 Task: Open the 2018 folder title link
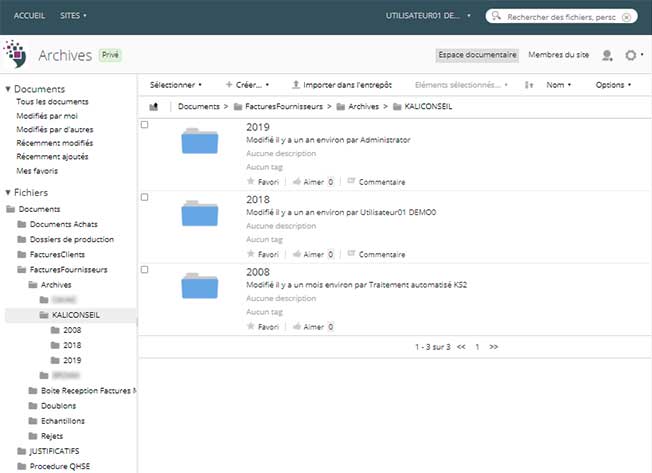click(258, 200)
